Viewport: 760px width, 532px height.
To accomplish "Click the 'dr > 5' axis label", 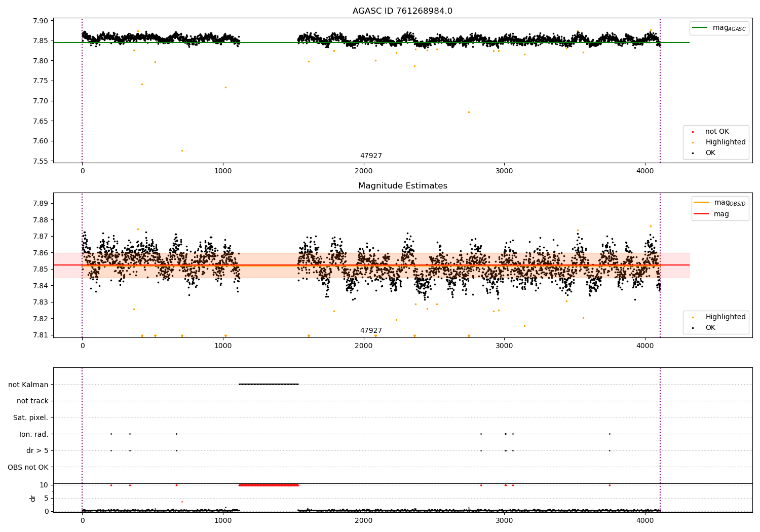I will pyautogui.click(x=37, y=451).
